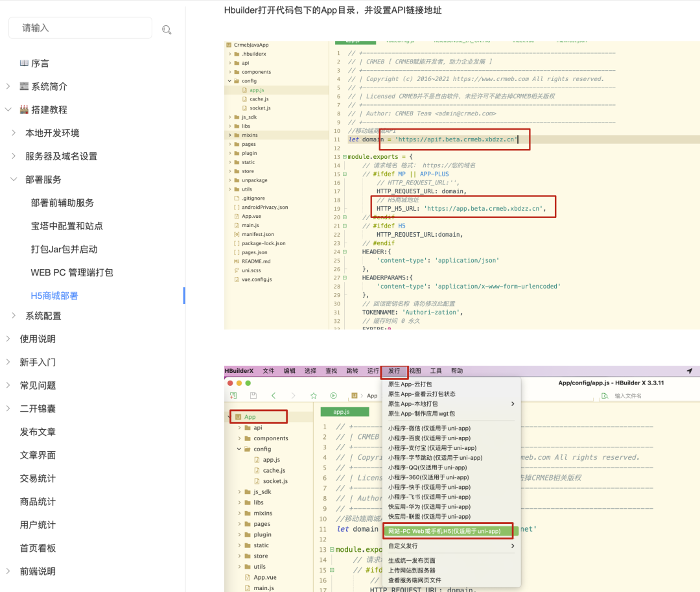
Task: Choose 小程序-微信 entry in the 发行 menu
Action: [429, 428]
